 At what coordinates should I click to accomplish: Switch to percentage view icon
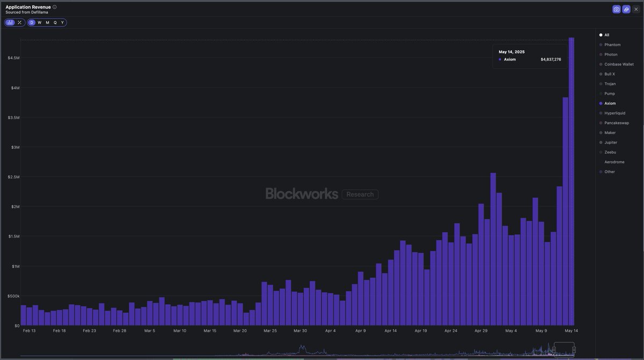[19, 22]
